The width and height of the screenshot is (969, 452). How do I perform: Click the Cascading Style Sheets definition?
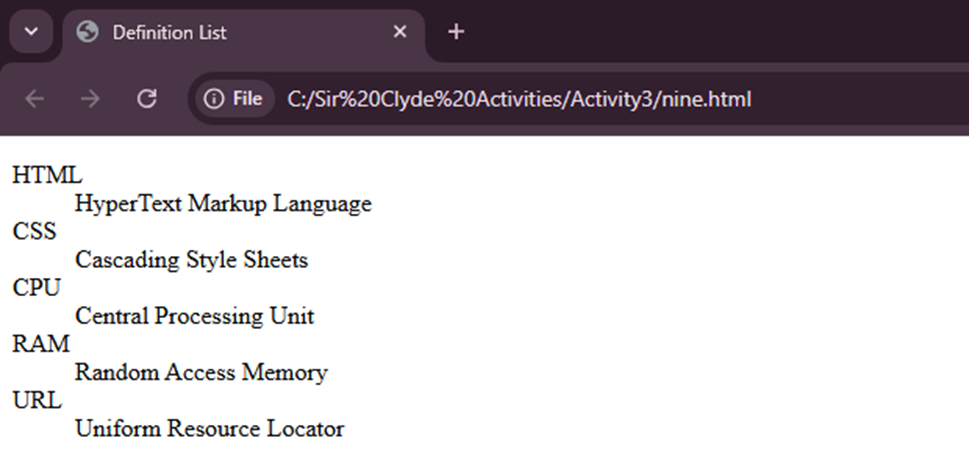(x=191, y=260)
